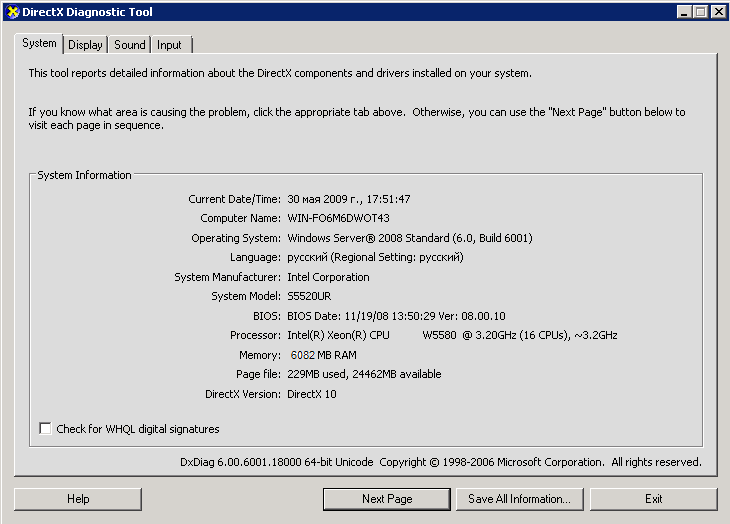The image size is (730, 524).
Task: Click the Processor label
Action: 256,336
